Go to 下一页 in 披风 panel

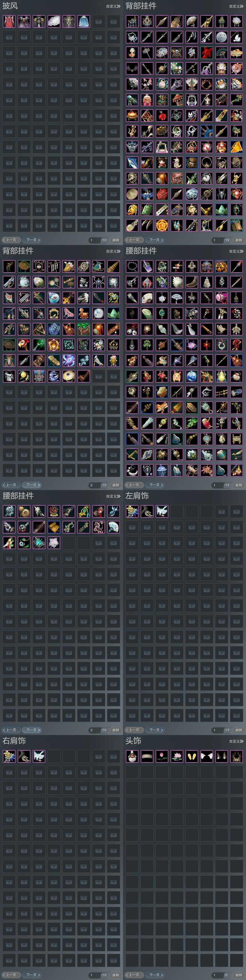[32, 240]
